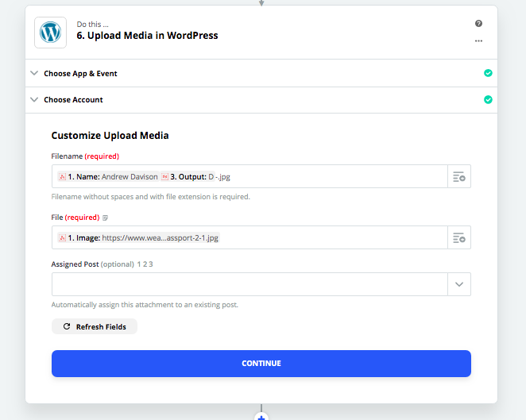This screenshot has width=526, height=420.
Task: Click the info icon beside File label
Action: [x=105, y=218]
